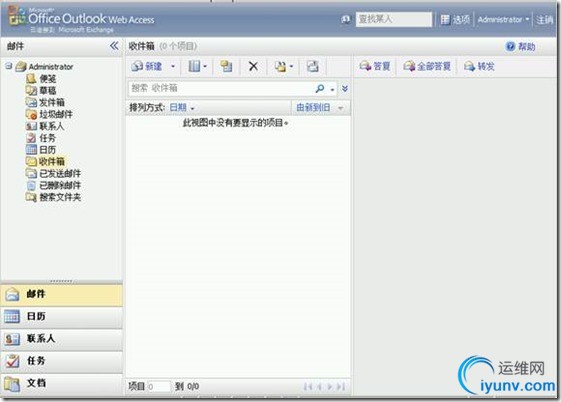Click the check messages toolbar icon
Screen dimensions: 561x402
226,66
